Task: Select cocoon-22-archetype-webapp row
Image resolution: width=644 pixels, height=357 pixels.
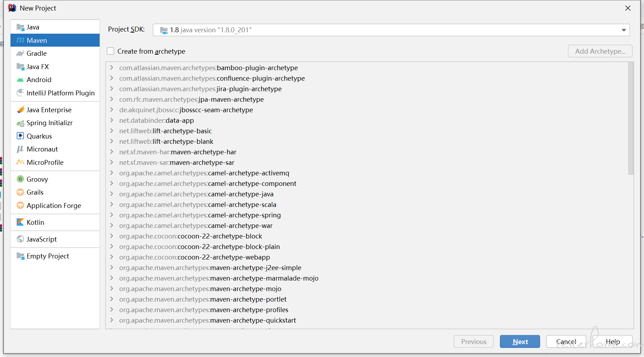Action: [367, 257]
